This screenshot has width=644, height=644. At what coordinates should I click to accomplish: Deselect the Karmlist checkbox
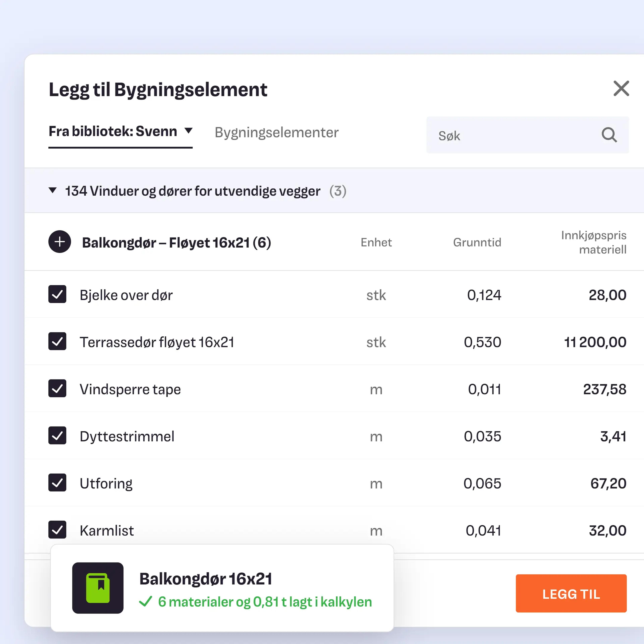(57, 530)
